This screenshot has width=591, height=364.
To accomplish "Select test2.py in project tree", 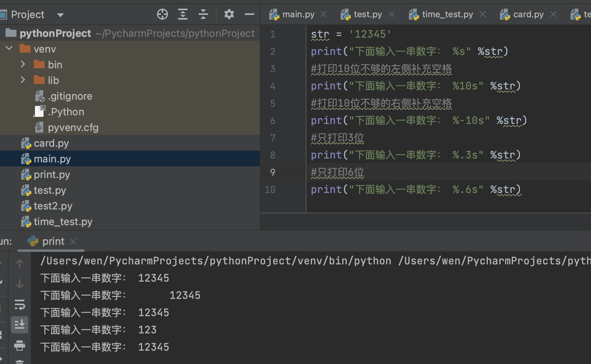I will coord(130,206).
